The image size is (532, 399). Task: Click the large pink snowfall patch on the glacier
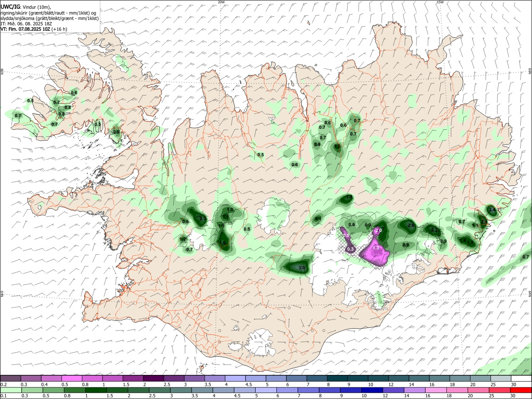(375, 252)
